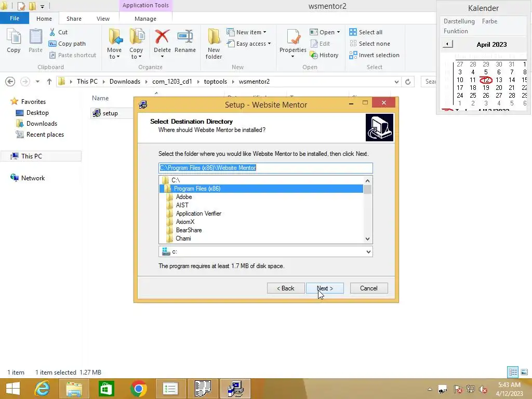Click Cut in the Clipboard group
The image size is (532, 399).
click(x=58, y=32)
